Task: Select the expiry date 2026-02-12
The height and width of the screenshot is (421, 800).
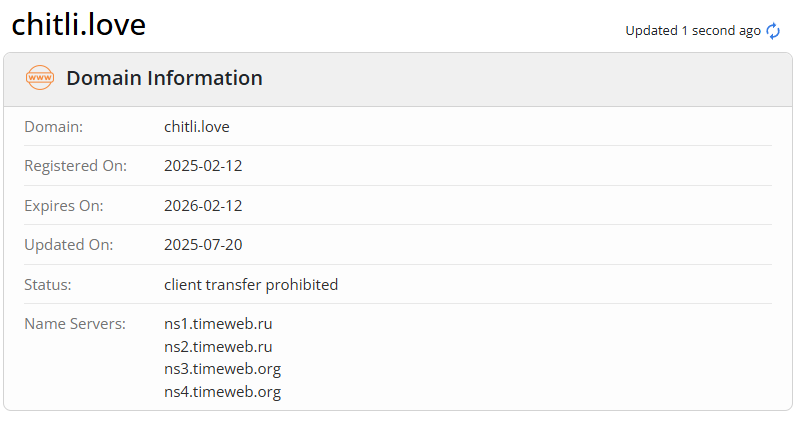Action: 203,206
